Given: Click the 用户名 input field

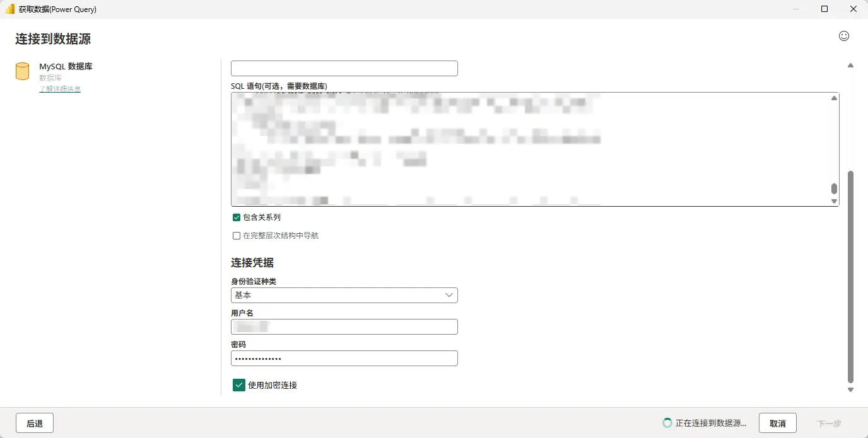Looking at the screenshot, I should pos(344,326).
